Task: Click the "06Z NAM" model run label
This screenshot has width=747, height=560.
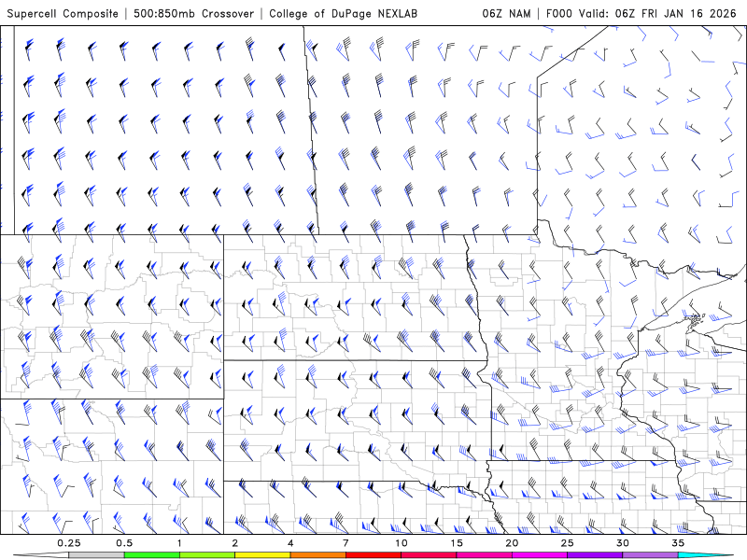Action: pyautogui.click(x=506, y=13)
